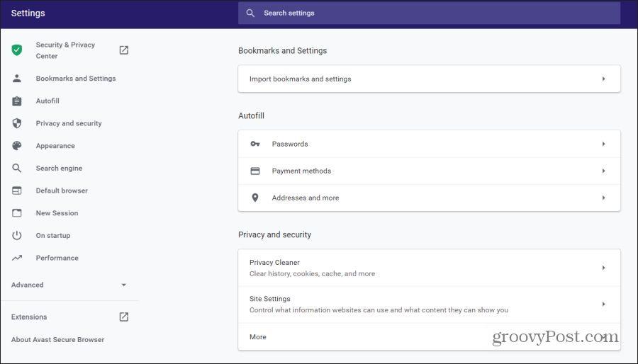Open Import bookmarks and settings
Viewport: 638px width, 364px height.
(x=430, y=79)
